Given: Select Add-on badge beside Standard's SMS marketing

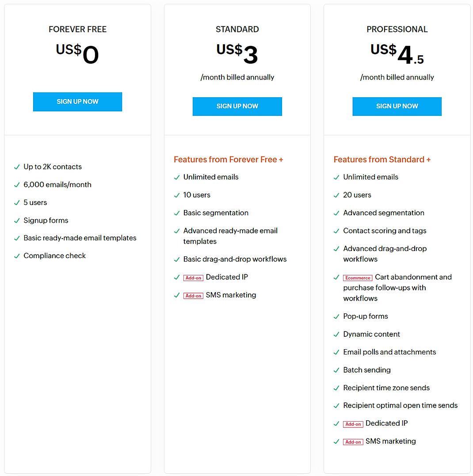Looking at the screenshot, I should pos(193,296).
